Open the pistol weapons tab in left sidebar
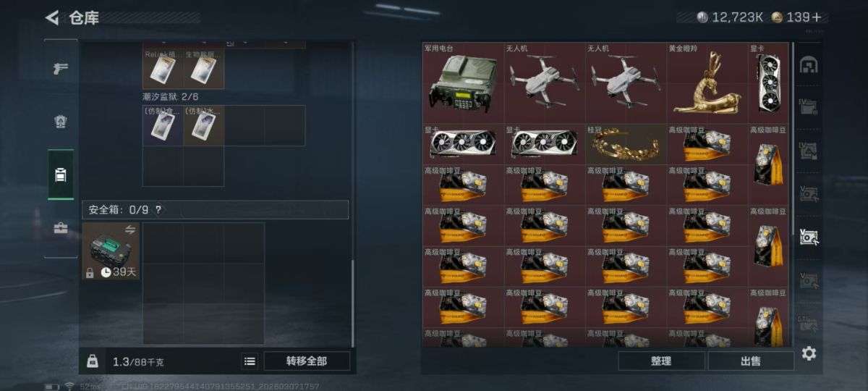 (x=61, y=69)
